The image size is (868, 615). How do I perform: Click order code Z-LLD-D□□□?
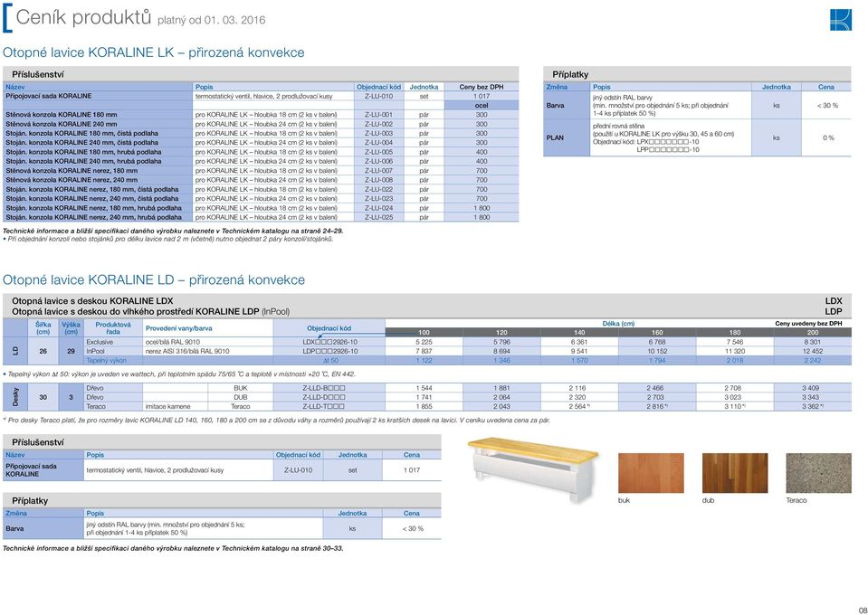pyautogui.click(x=324, y=397)
